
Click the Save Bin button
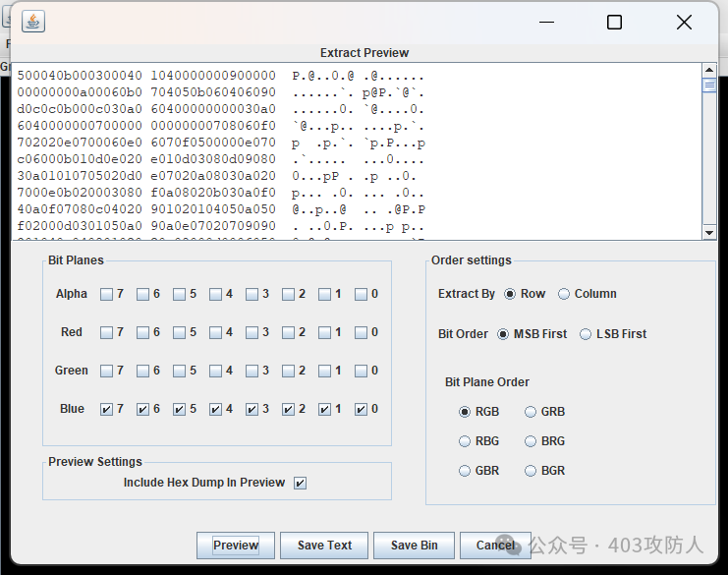point(415,546)
